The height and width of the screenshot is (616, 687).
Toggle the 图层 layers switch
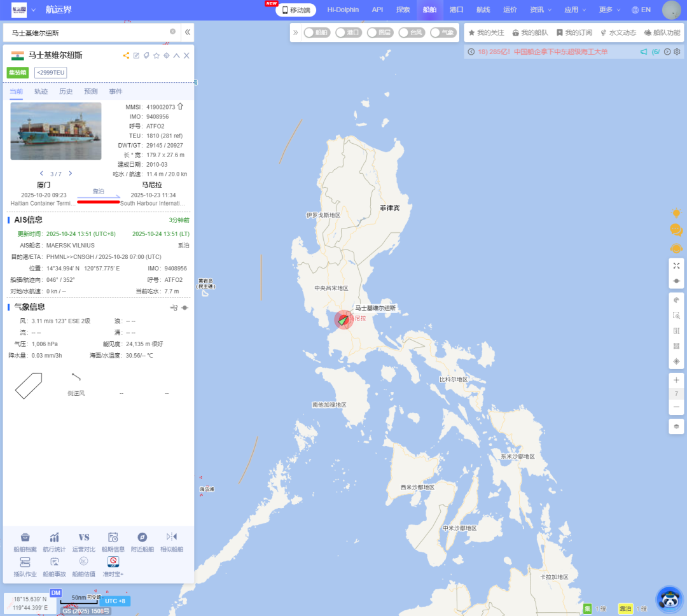[x=380, y=32]
